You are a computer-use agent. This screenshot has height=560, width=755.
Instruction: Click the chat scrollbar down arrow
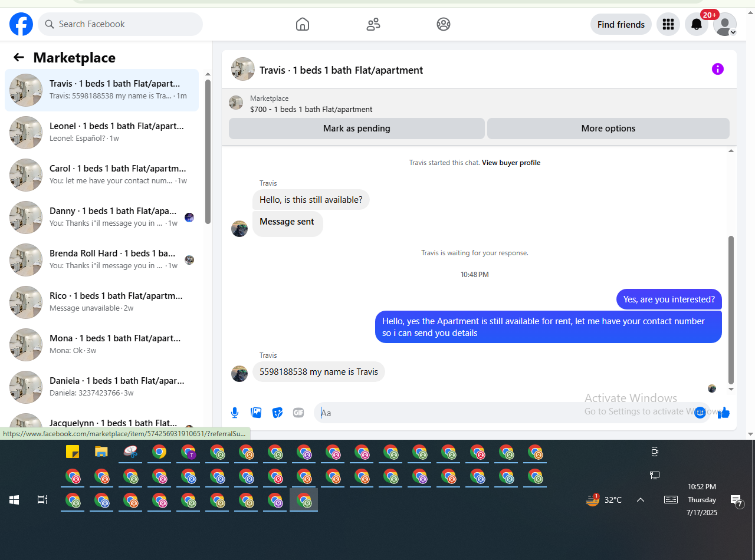[x=731, y=390]
